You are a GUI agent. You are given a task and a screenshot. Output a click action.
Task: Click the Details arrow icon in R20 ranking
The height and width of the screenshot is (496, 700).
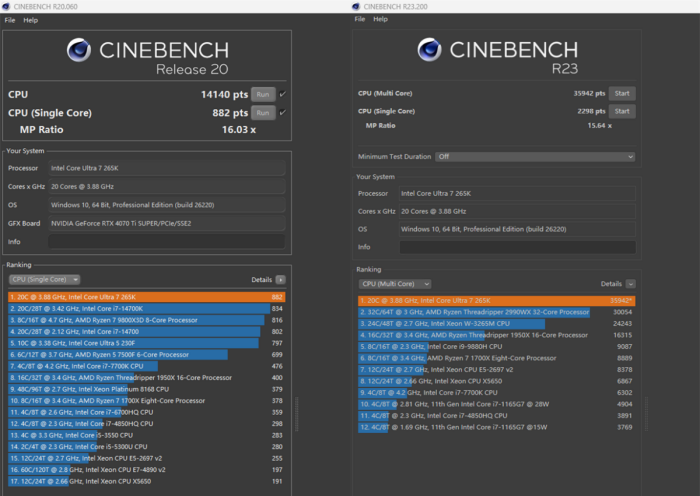[280, 279]
